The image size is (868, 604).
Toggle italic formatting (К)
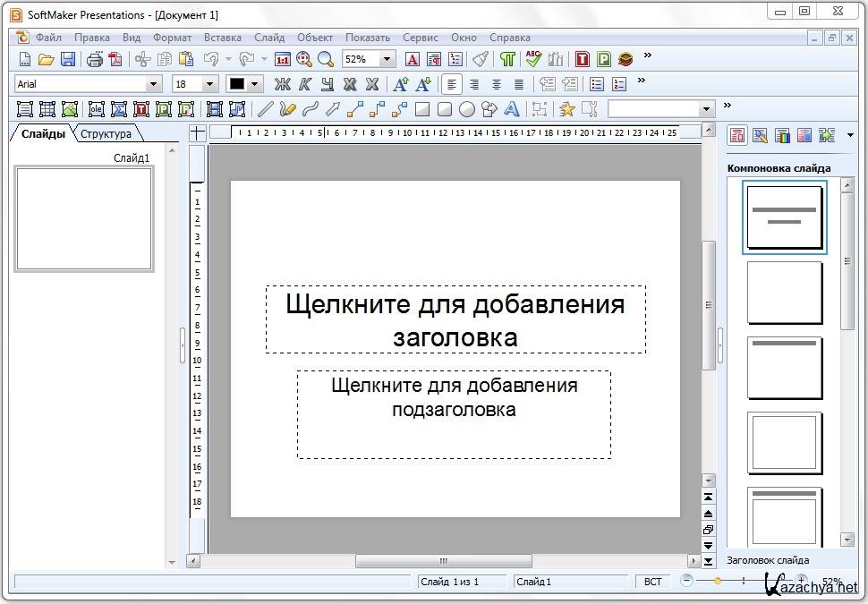[x=304, y=84]
